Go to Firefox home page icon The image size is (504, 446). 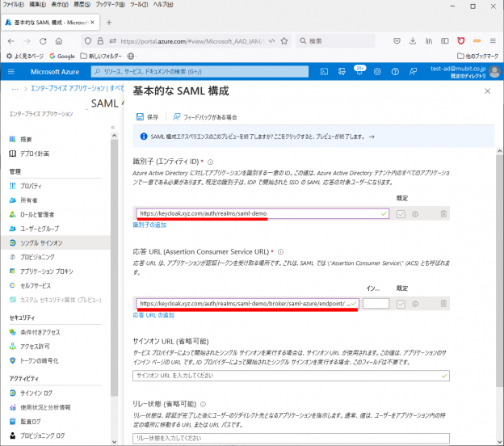[x=59, y=41]
